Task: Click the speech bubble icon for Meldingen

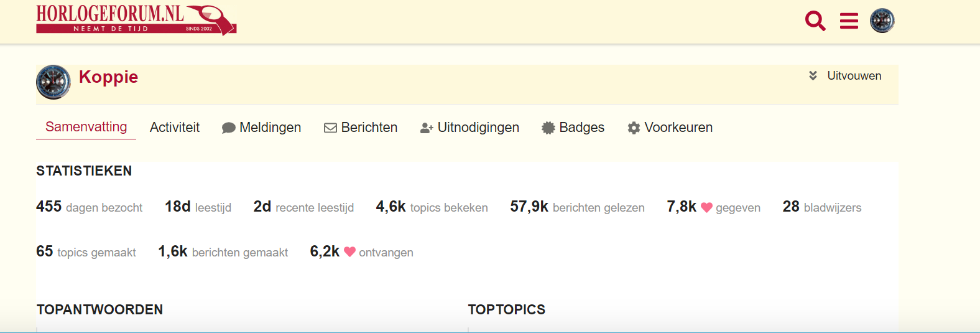Action: coord(229,128)
